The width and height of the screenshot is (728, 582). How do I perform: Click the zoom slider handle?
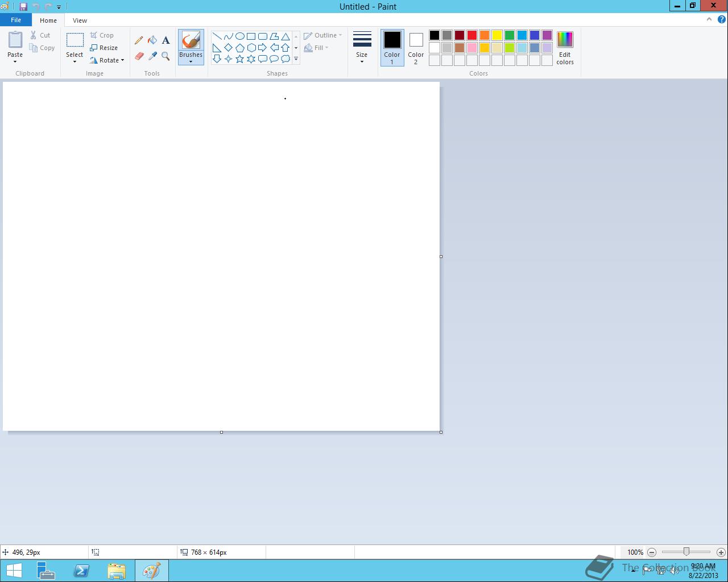[686, 552]
